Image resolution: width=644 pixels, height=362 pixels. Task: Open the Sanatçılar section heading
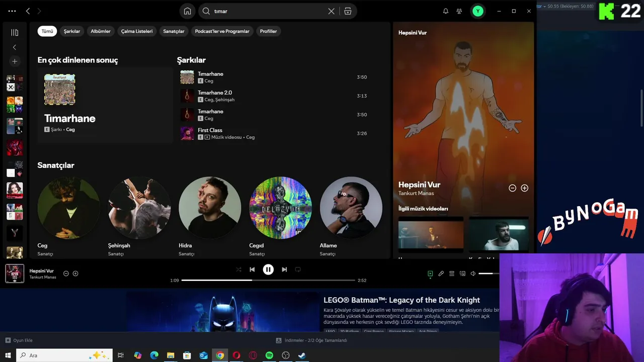(x=56, y=165)
